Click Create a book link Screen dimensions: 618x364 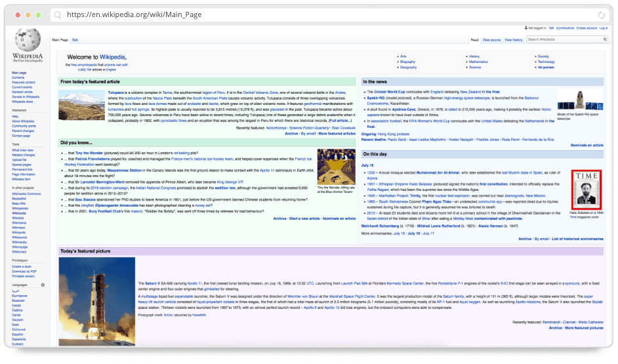(x=21, y=267)
